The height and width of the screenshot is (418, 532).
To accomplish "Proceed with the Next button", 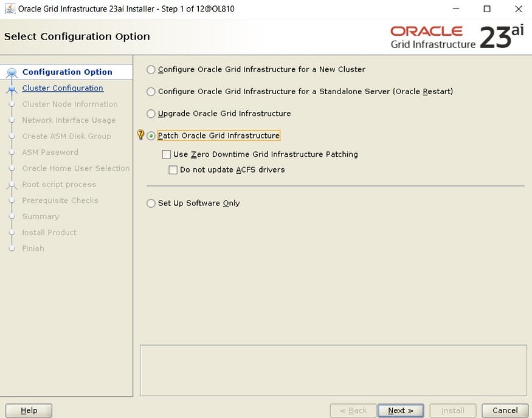I will [401, 411].
